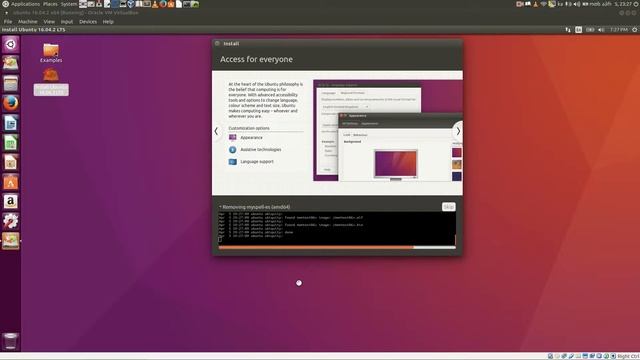The image size is (640, 360).
Task: Open the VirtualBox Devices menu
Action: tap(88, 22)
